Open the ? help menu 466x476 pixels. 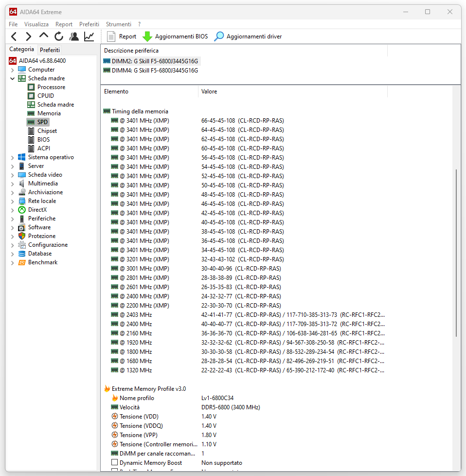point(139,24)
